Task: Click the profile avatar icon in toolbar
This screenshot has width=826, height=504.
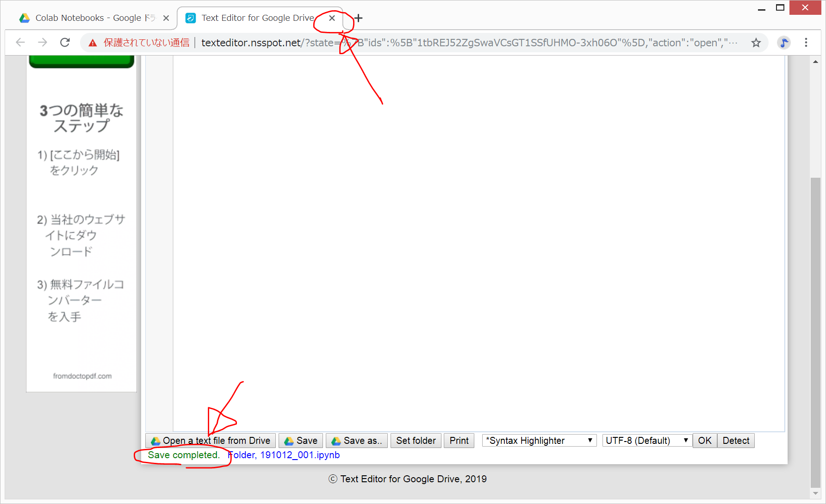Action: [783, 43]
